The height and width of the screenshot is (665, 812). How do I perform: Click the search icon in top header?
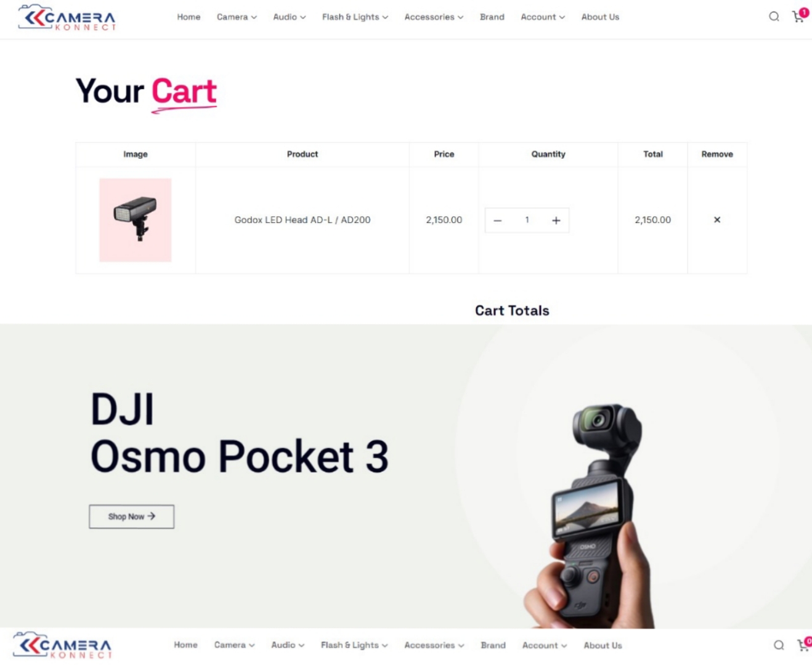774,17
